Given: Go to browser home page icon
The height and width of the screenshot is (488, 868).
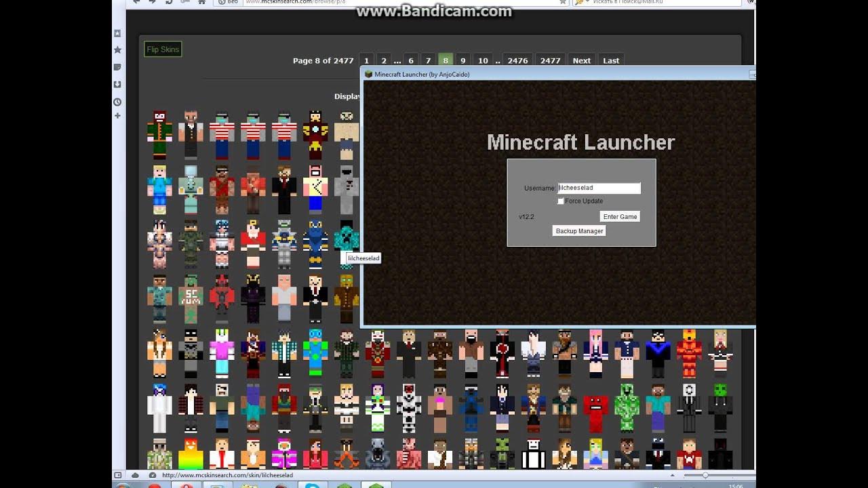Looking at the screenshot, I should 201,2.
